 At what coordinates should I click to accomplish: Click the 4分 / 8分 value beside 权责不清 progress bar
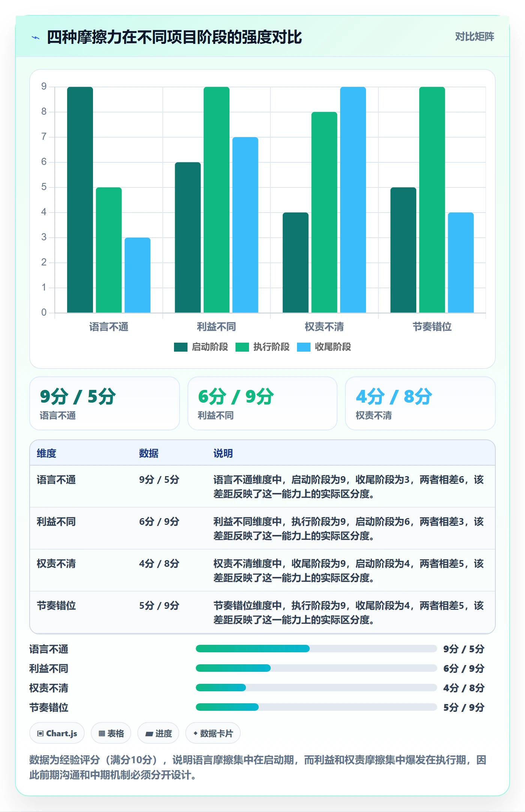[464, 688]
